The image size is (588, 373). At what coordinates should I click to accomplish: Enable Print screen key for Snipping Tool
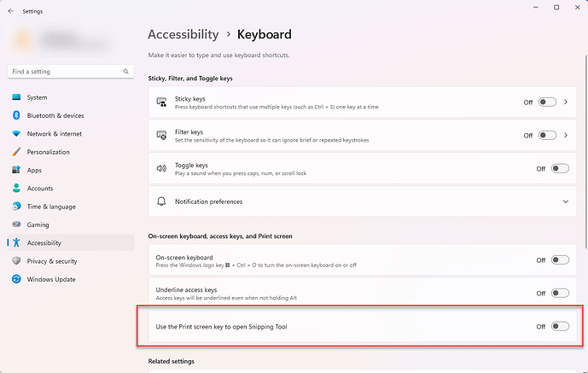pos(559,326)
